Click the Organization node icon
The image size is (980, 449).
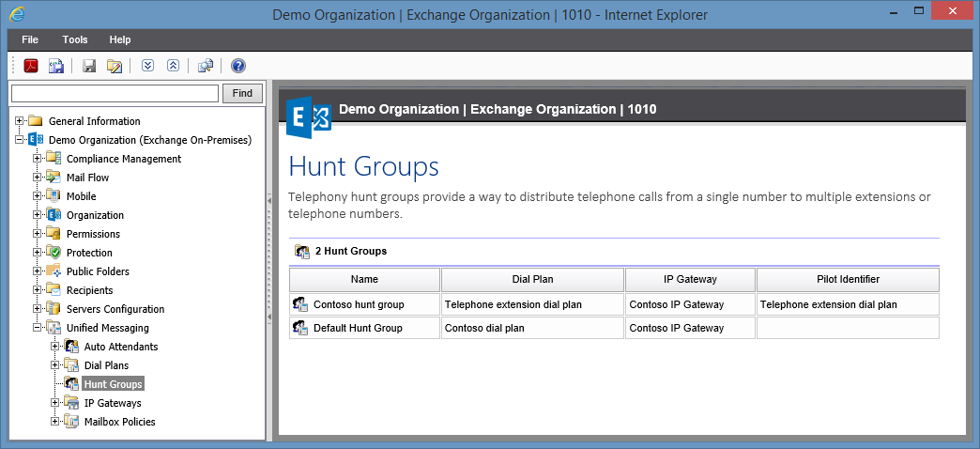(x=54, y=214)
